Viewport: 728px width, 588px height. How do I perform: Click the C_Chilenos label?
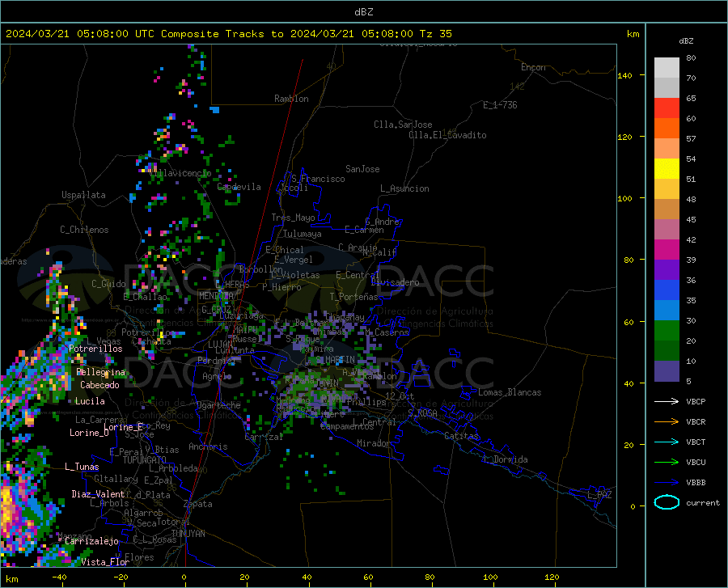click(x=84, y=230)
